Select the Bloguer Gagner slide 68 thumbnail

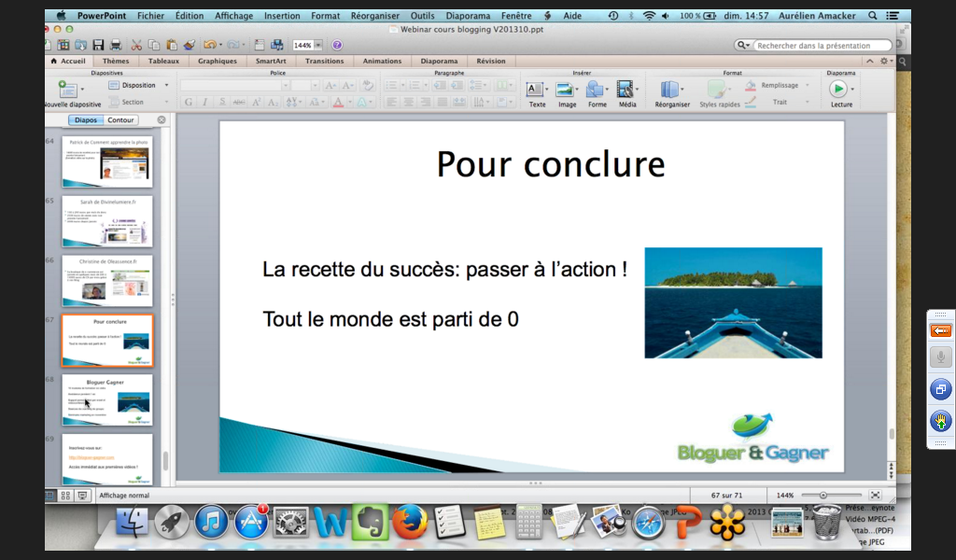[107, 399]
